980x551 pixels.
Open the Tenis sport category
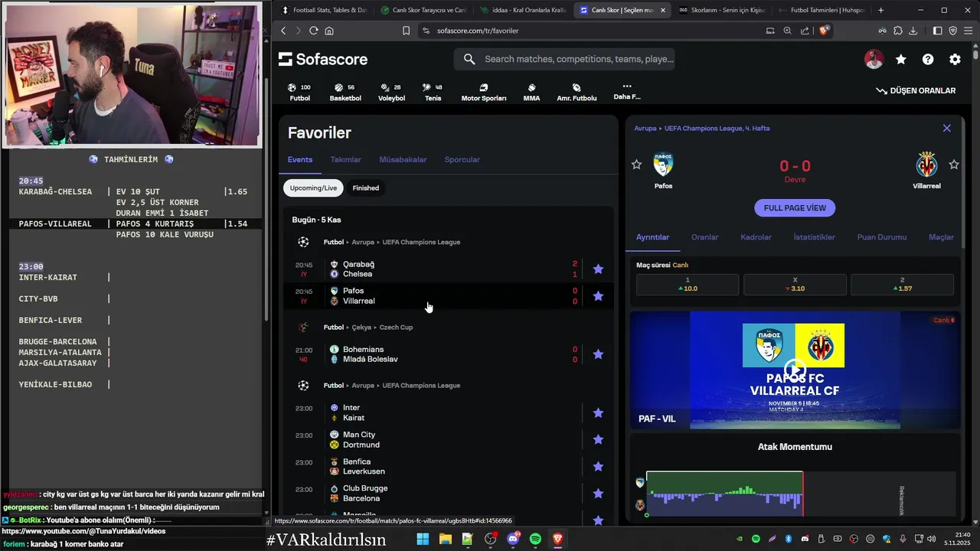pos(433,93)
